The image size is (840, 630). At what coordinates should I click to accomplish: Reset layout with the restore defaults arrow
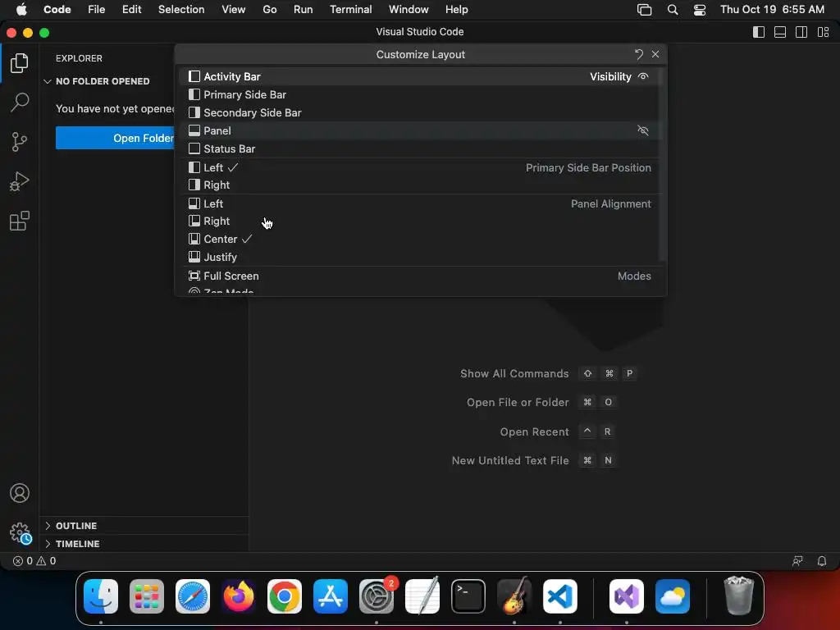638,54
